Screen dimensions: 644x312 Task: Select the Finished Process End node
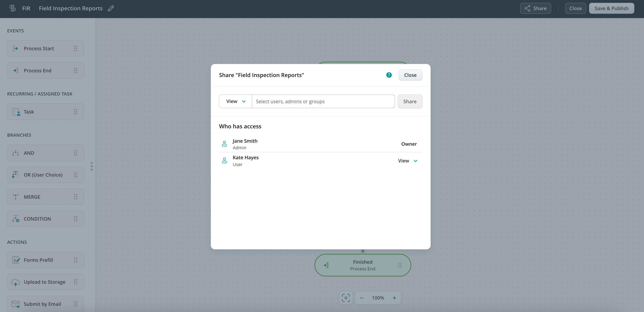pos(363,265)
